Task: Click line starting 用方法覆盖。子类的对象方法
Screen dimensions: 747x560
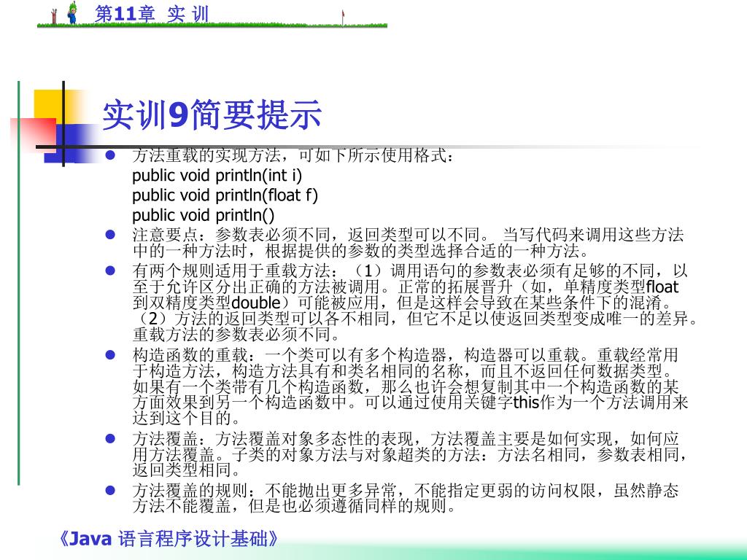Action: pyautogui.click(x=410, y=454)
